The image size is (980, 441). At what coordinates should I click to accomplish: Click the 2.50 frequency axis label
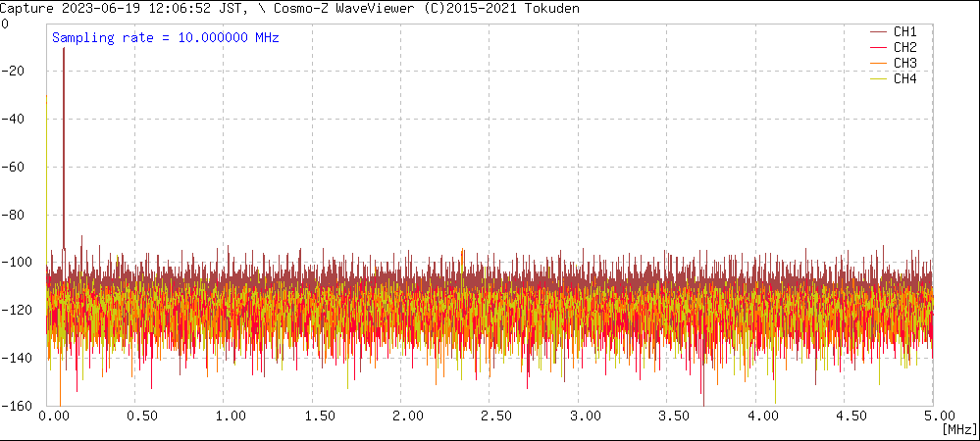click(490, 416)
